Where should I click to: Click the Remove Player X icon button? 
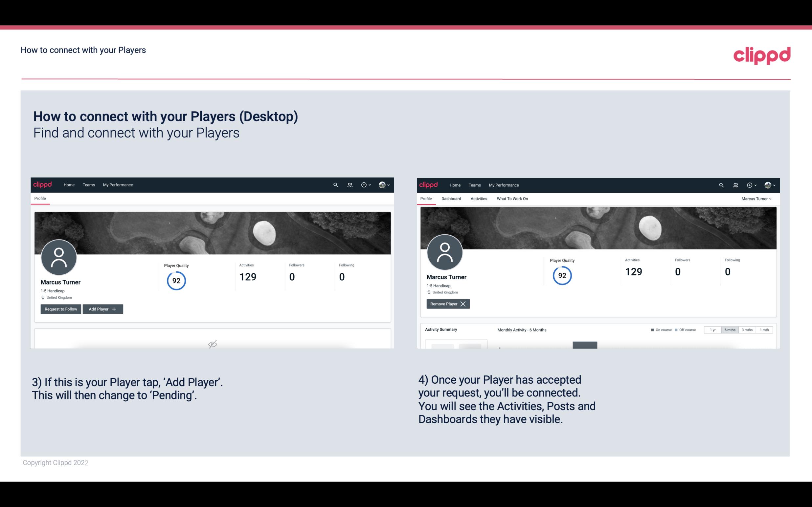(x=447, y=304)
